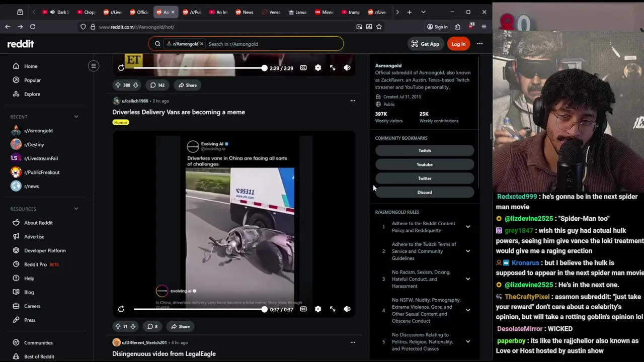Open a new browser tab
The width and height of the screenshot is (644, 362).
point(410,12)
